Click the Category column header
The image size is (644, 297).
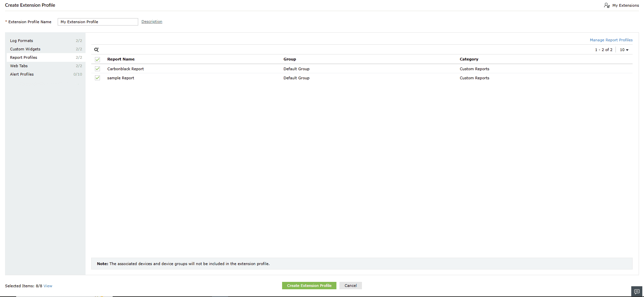[469, 59]
